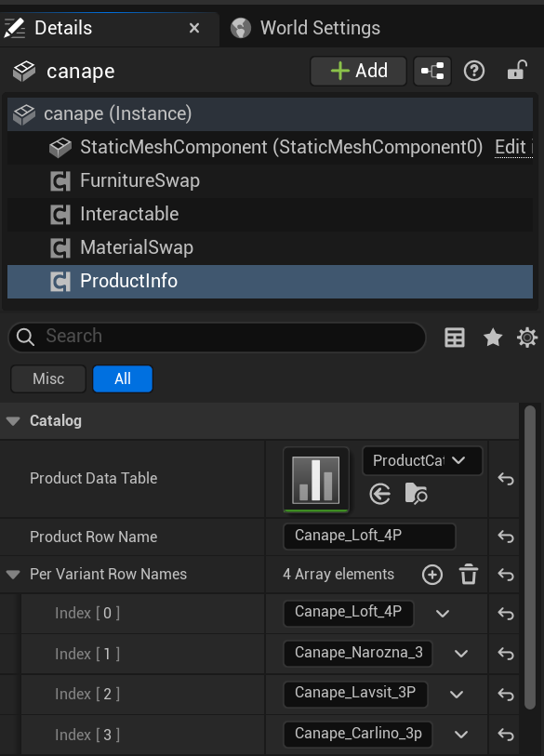Select the StaticMeshComponent row

[x=270, y=148]
